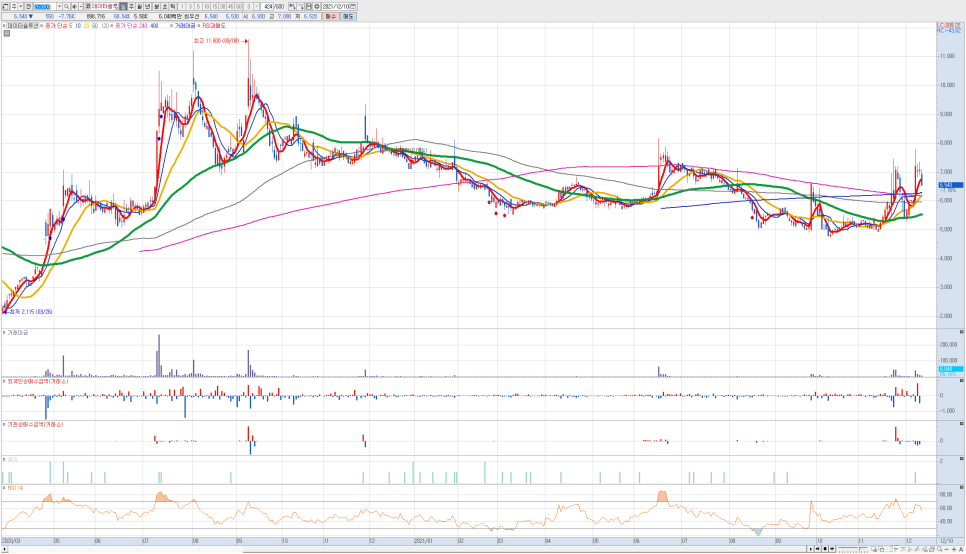Toggle the 거래대금 overlay checkbox
The width and height of the screenshot is (966, 554).
pos(172,26)
